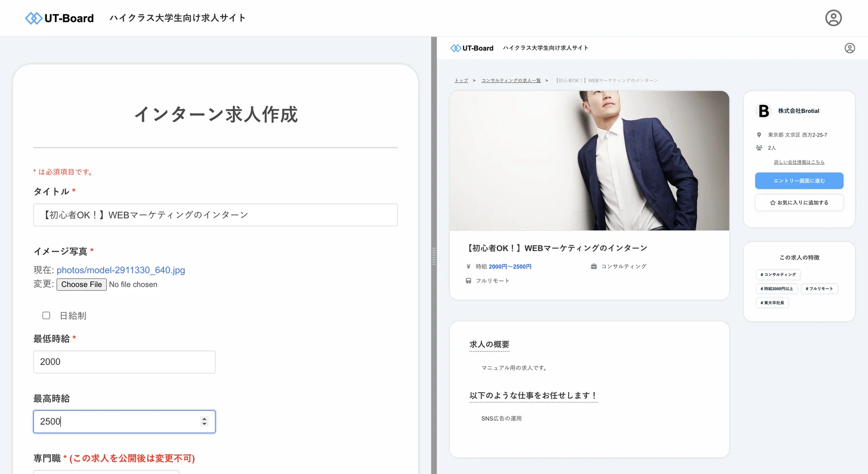
Task: Click the 株式会社Brotial company name
Action: [799, 111]
